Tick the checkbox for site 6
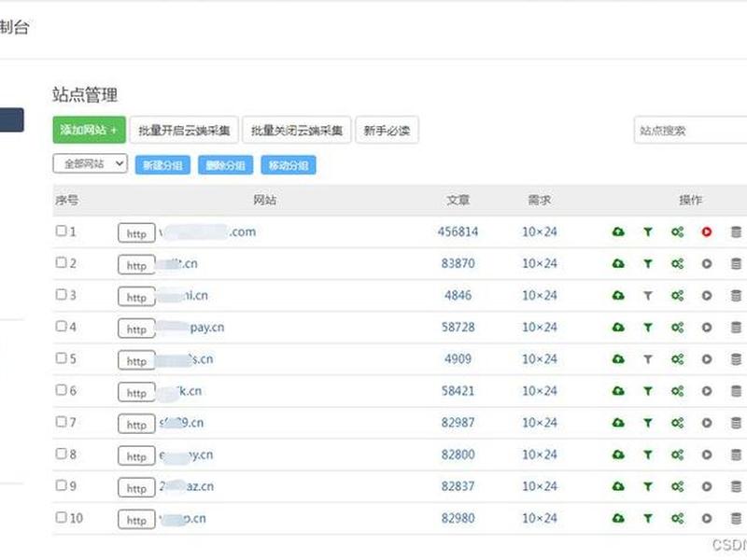The width and height of the screenshot is (747, 560). pyautogui.click(x=61, y=390)
